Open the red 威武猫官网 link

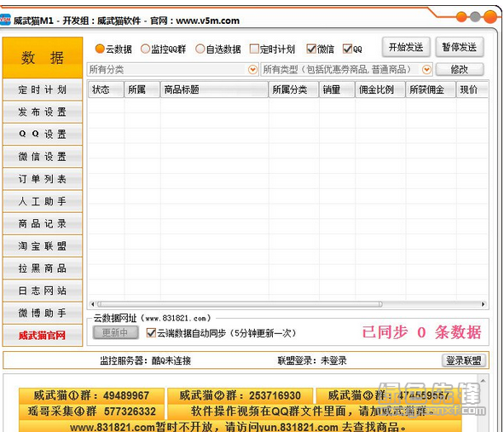point(43,336)
